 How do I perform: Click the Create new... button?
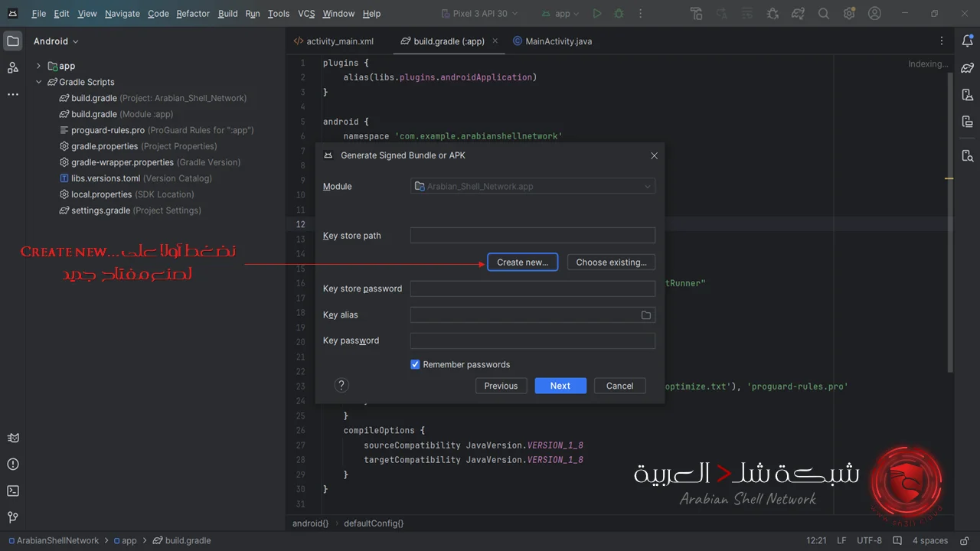point(522,262)
